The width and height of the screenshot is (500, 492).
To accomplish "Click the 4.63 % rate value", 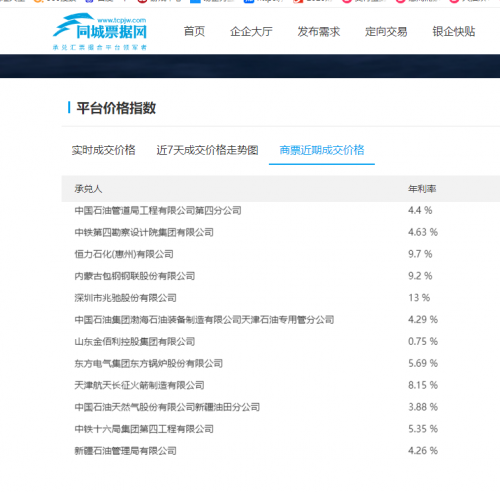I will 423,232.
